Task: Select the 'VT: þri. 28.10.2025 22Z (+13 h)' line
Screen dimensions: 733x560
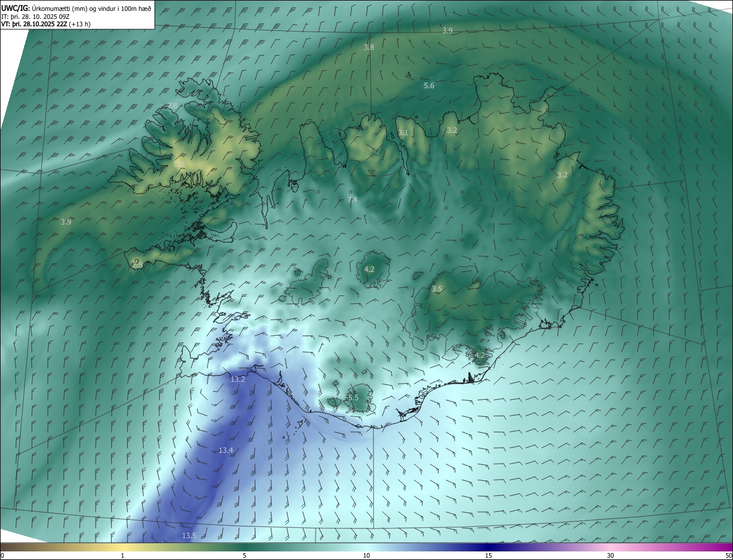Action: 46,24
